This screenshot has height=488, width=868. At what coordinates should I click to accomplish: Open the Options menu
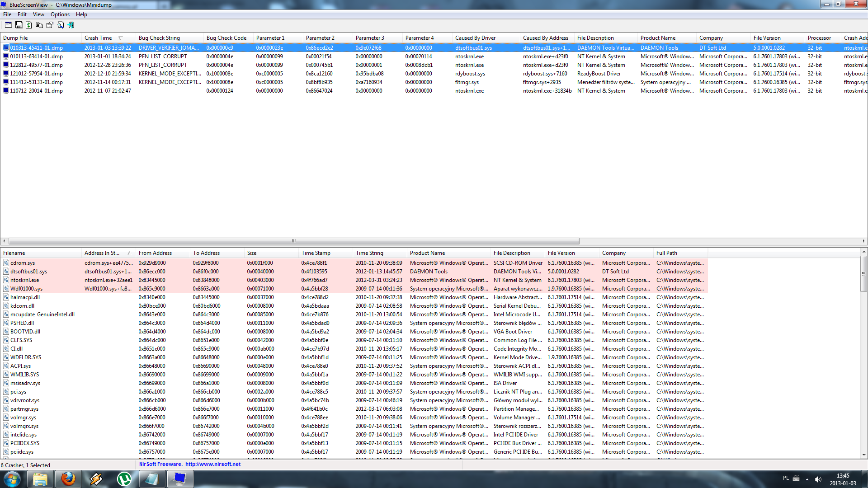[x=60, y=14]
